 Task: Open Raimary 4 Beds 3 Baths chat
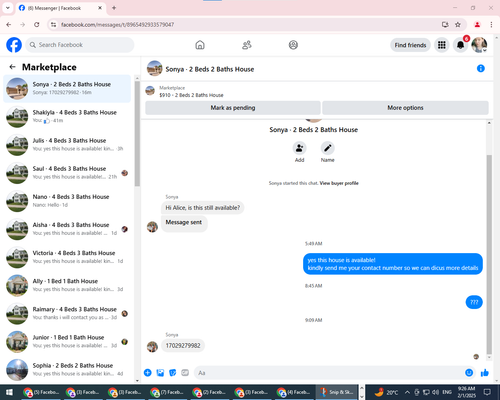pyautogui.click(x=67, y=313)
